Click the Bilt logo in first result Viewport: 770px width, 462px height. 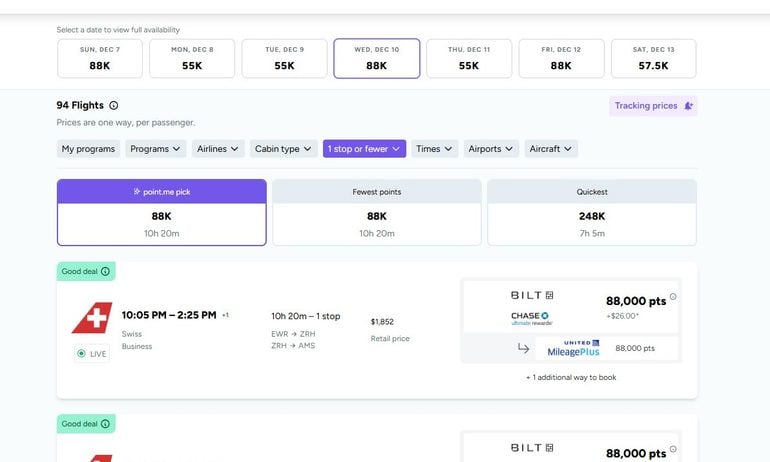coord(531,295)
